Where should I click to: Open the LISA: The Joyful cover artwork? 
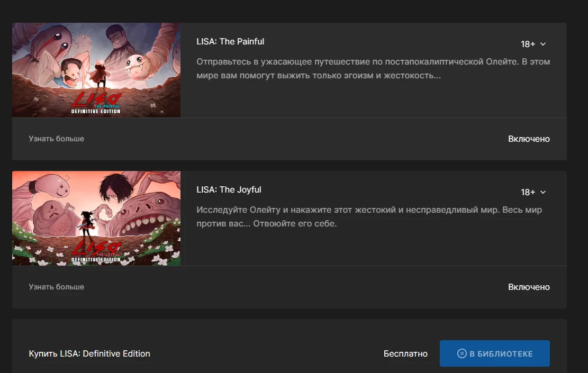96,218
